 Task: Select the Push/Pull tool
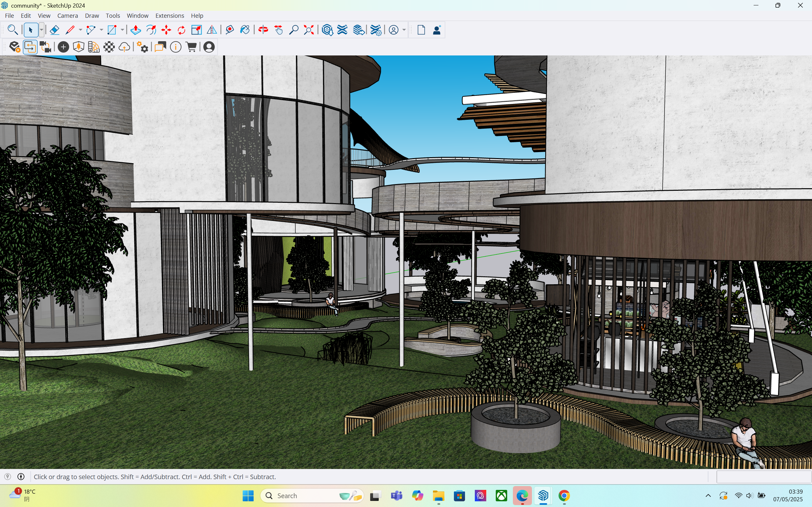pyautogui.click(x=135, y=30)
